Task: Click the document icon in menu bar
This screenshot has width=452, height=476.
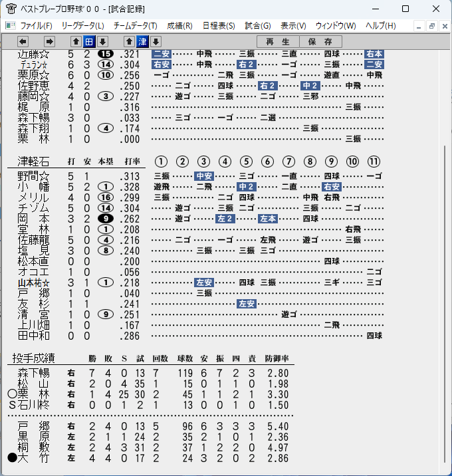Action: [x=11, y=25]
